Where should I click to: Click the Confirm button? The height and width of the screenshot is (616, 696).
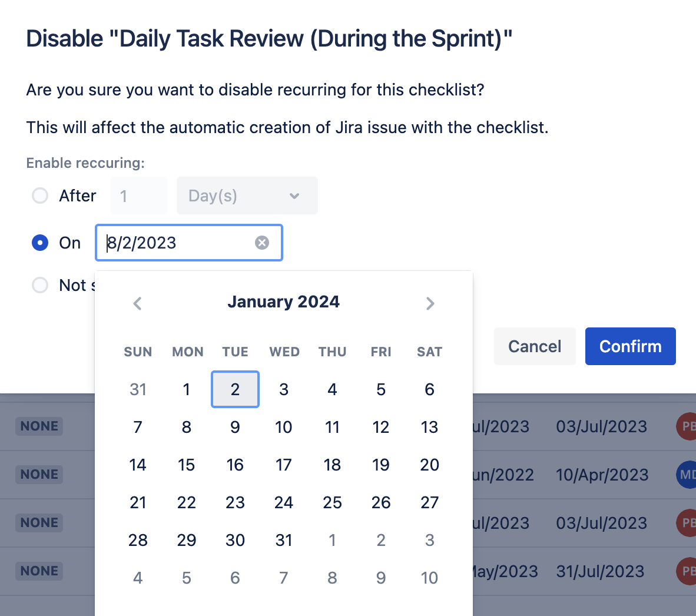[630, 346]
